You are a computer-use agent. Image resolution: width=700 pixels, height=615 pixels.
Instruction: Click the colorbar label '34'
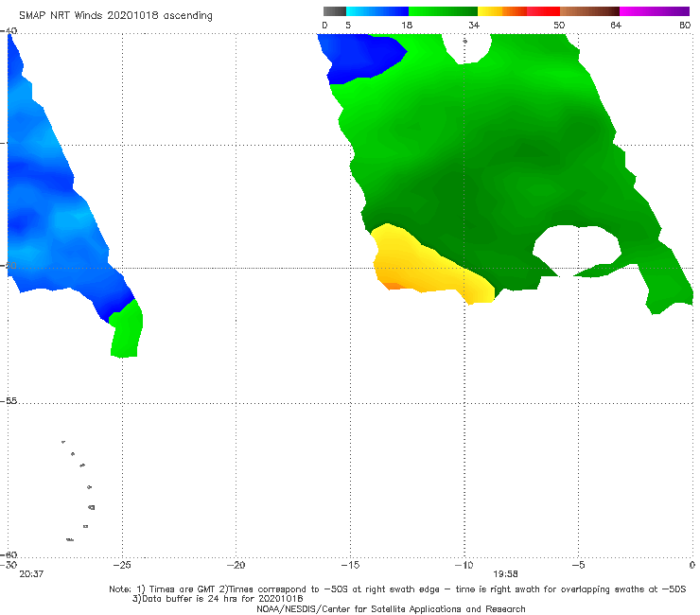474,25
